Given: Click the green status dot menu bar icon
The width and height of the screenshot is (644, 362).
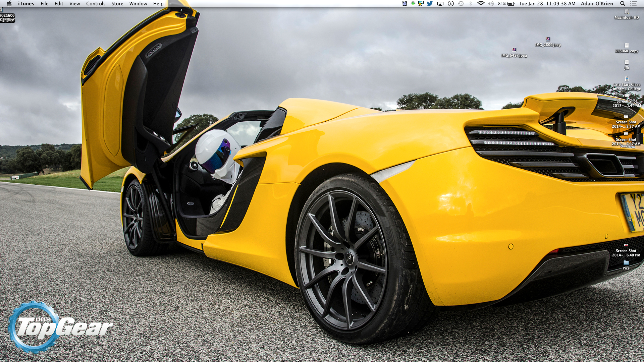Looking at the screenshot, I should coord(413,3).
